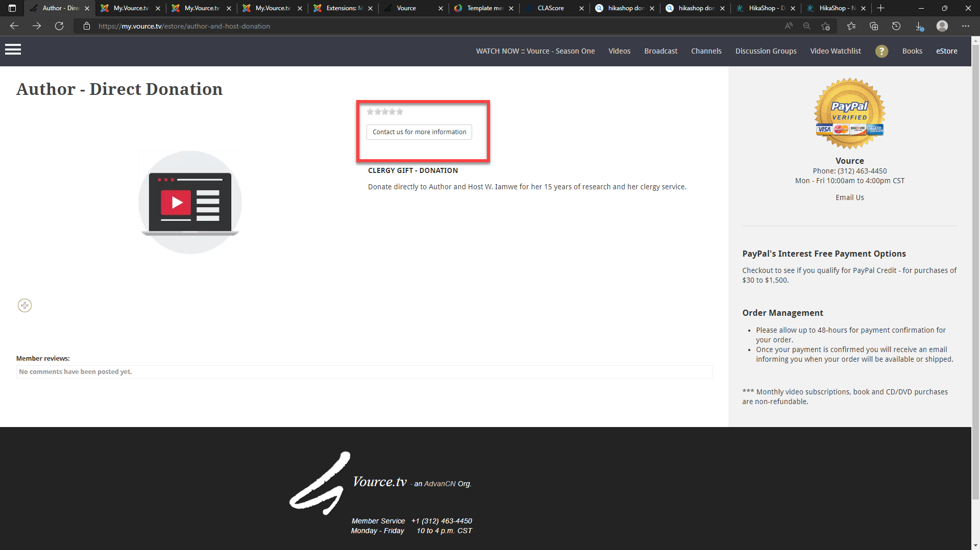The height and width of the screenshot is (550, 980).
Task: Click PayPal's Interest Free Payment Options heading
Action: click(824, 254)
